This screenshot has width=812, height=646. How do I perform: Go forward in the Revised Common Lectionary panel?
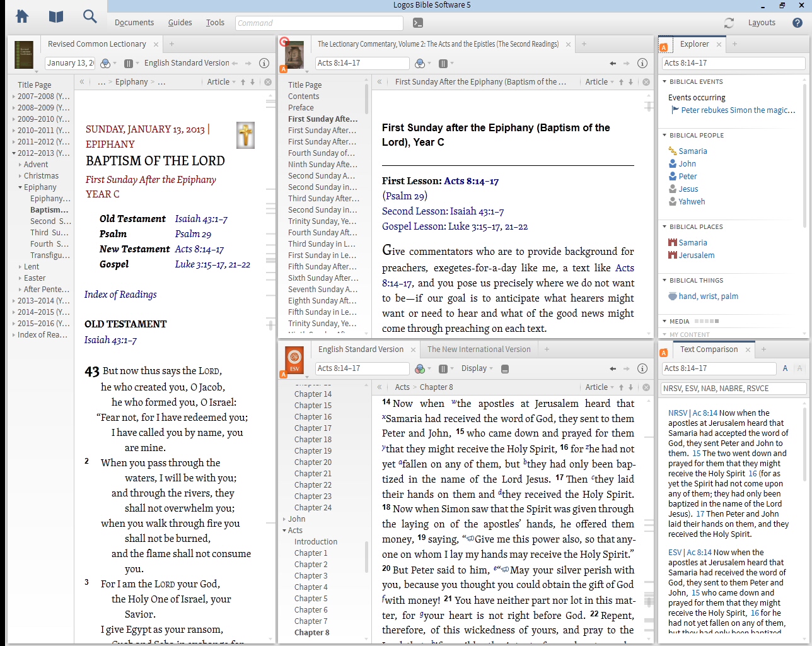point(248,63)
